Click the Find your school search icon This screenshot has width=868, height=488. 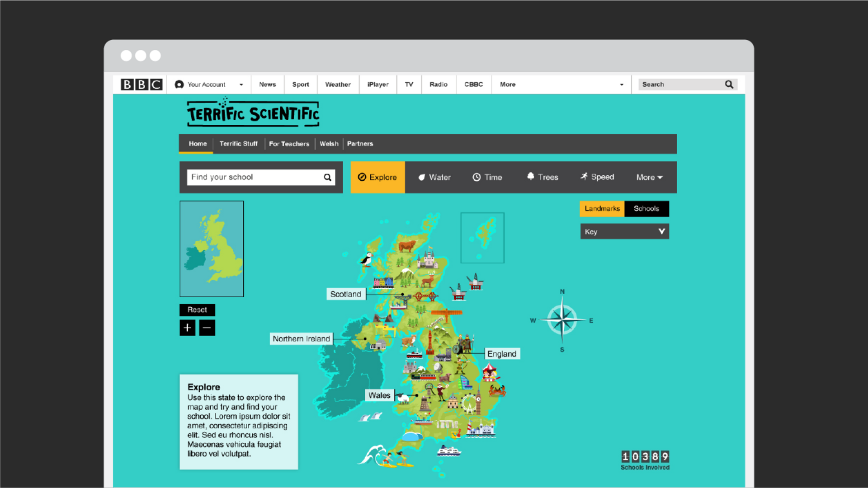pyautogui.click(x=328, y=177)
